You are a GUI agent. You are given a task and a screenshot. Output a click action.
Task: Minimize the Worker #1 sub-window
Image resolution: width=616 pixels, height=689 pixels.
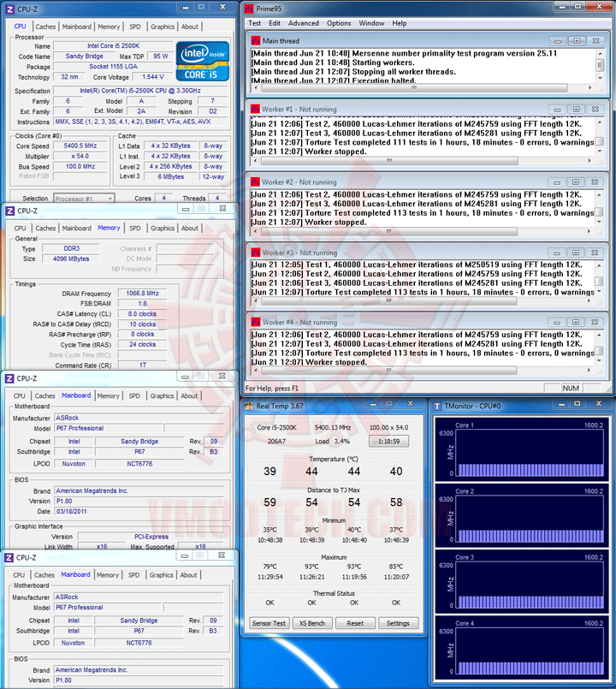pos(557,109)
